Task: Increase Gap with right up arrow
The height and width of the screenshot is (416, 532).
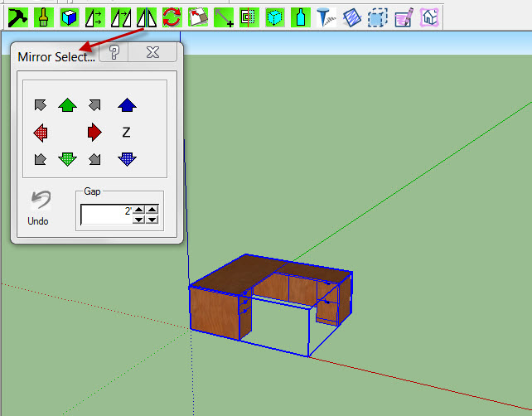Action: pyautogui.click(x=152, y=210)
